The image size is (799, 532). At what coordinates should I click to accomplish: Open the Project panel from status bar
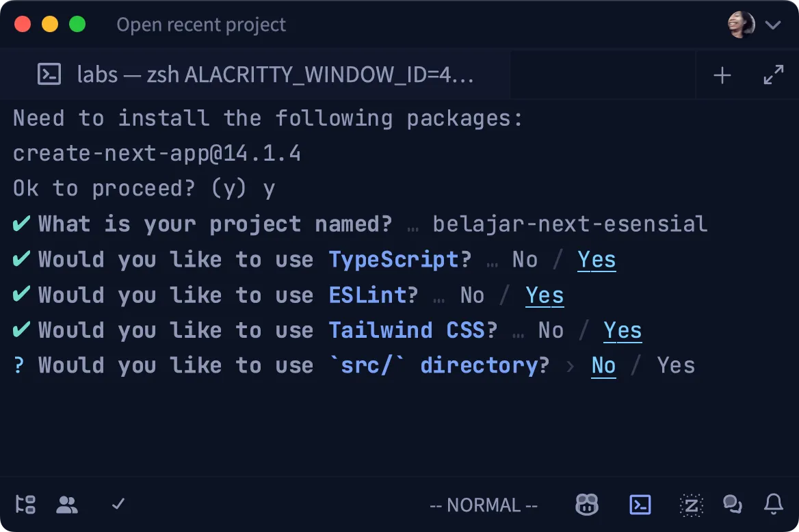pos(25,505)
